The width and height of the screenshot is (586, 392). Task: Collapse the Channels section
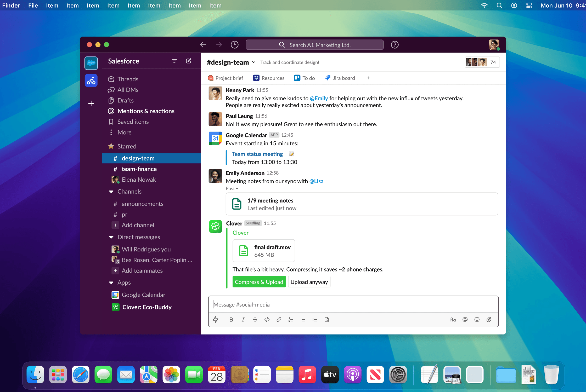coord(111,192)
